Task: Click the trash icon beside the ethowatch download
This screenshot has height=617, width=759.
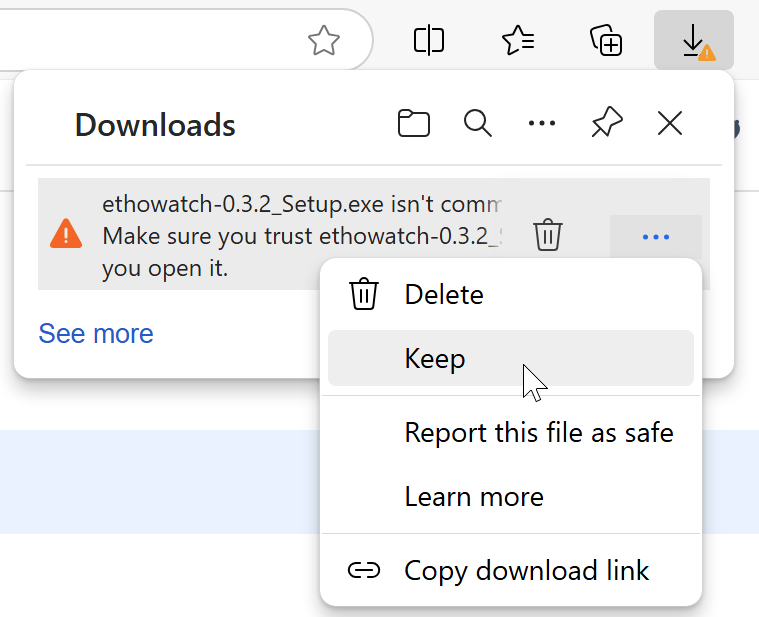Action: (x=547, y=236)
